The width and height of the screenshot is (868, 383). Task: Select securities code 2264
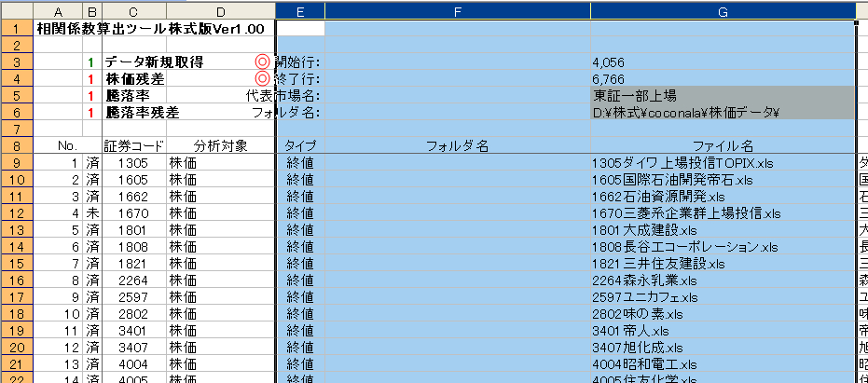pos(133,280)
